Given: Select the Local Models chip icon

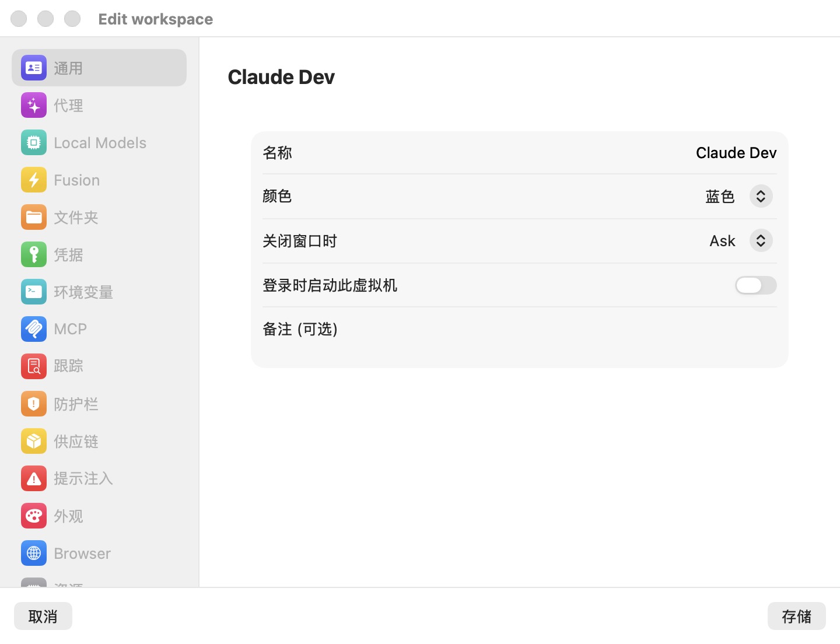Looking at the screenshot, I should click(x=34, y=143).
